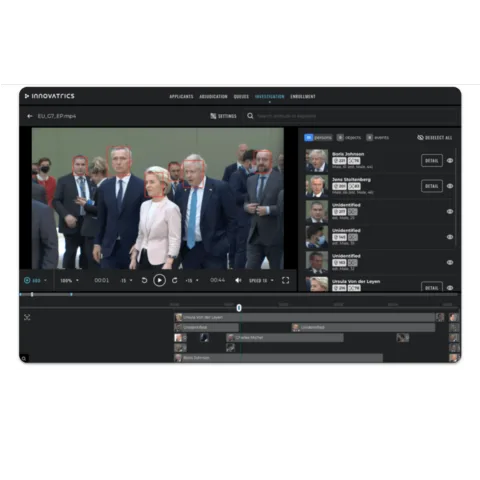Select the objects tab in results panel
This screenshot has width=480, height=480.
point(349,137)
